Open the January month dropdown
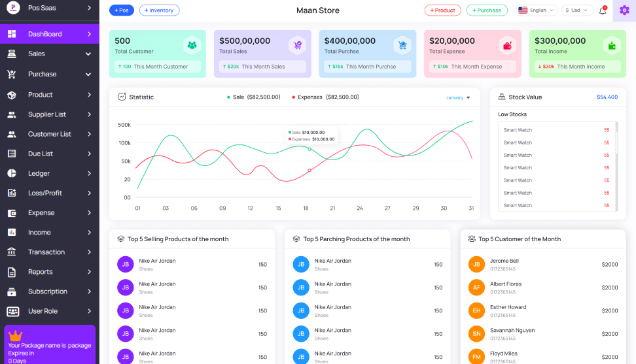Viewport: 636px width, 364px height. pyautogui.click(x=458, y=97)
